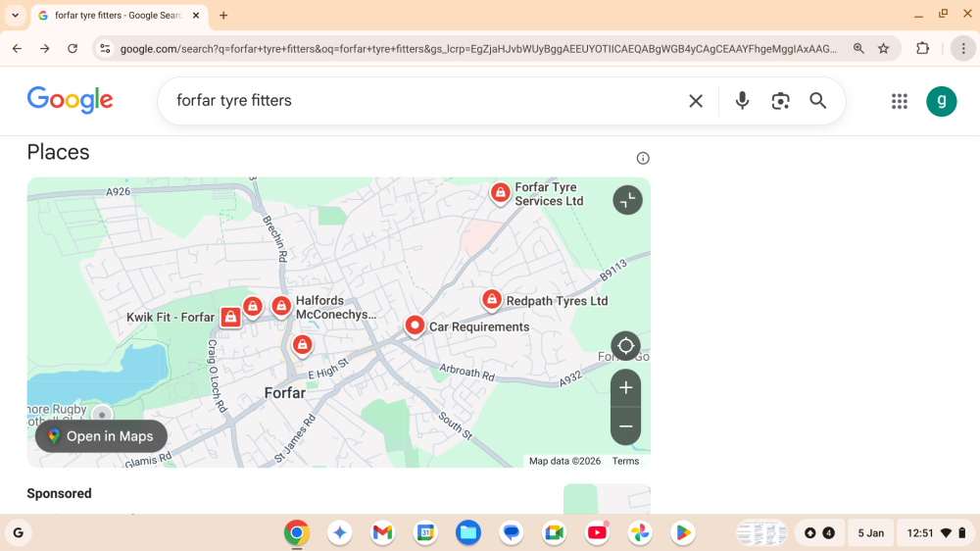This screenshot has height=551, width=980.
Task: Open the Extensions puzzle icon
Action: click(922, 48)
